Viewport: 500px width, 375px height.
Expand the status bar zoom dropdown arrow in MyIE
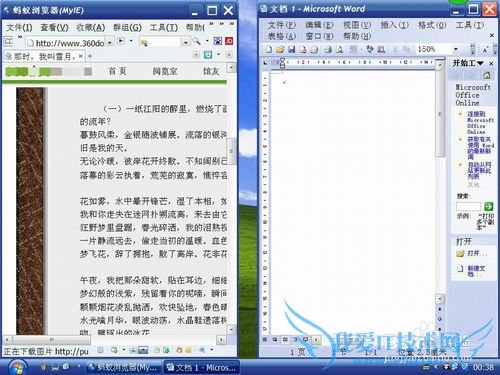212,350
